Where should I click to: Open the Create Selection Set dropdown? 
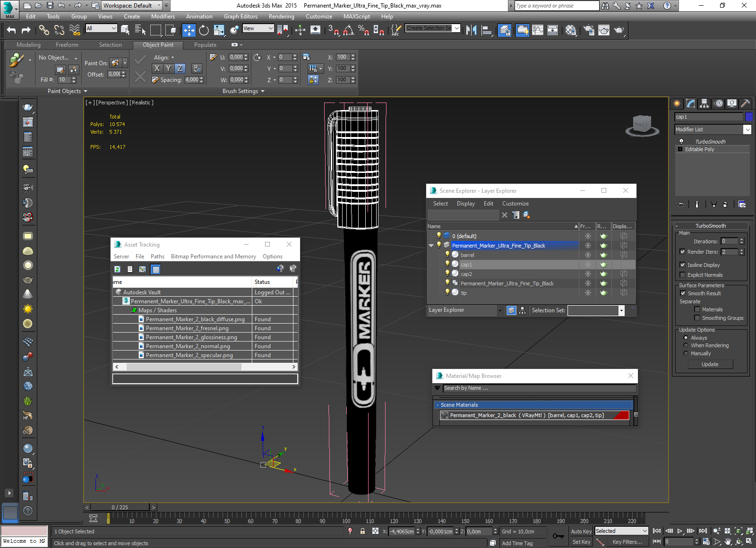point(456,28)
